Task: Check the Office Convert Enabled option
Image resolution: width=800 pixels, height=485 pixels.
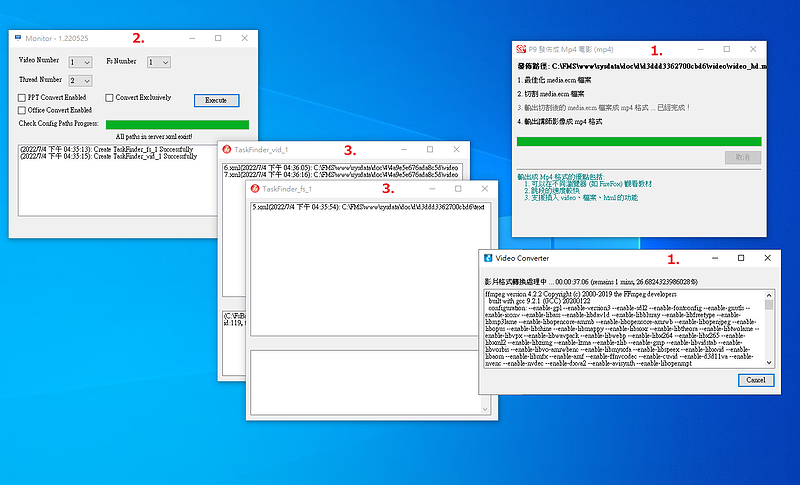Action: (x=22, y=110)
